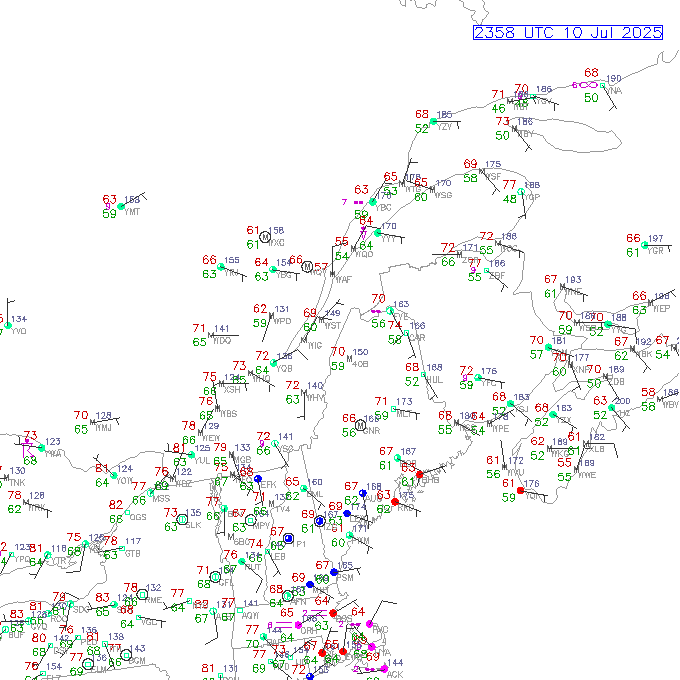Click pressure value 197 at YGR
Viewport: 680px width, 680px height.
point(656,238)
